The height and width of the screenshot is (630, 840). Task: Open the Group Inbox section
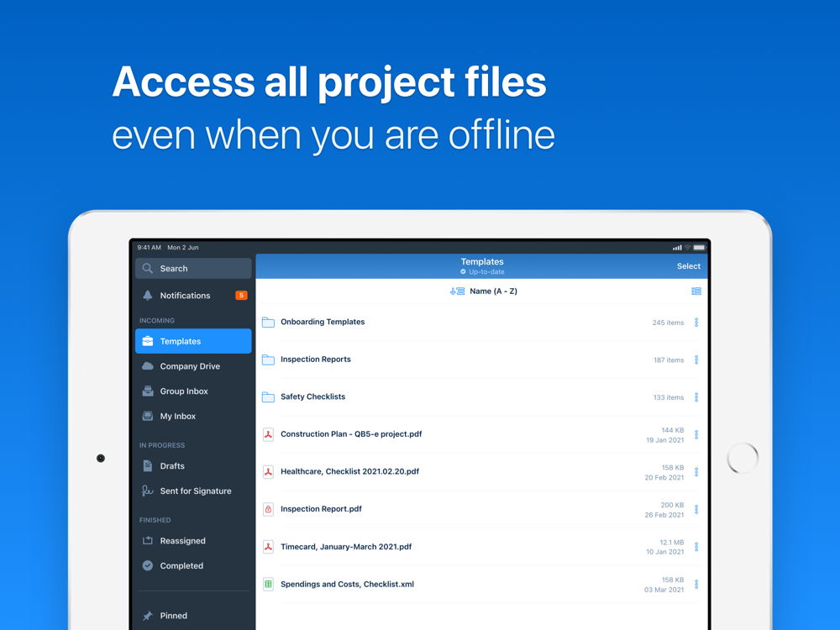pos(193,391)
